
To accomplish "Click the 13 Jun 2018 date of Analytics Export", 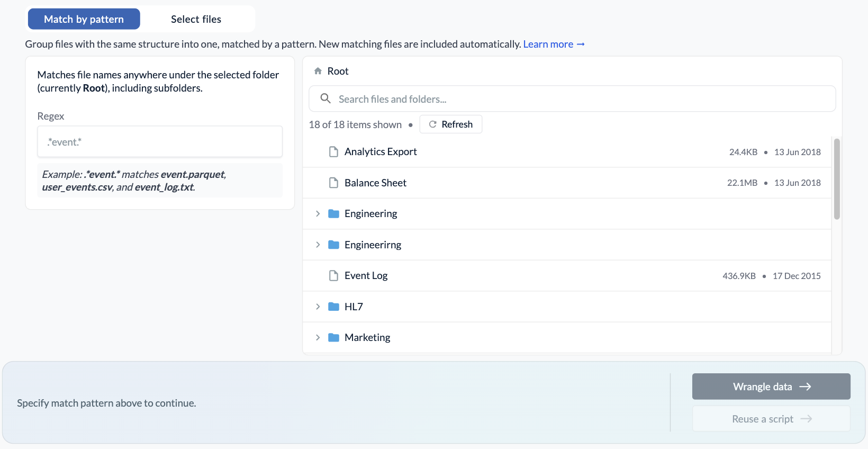I will (797, 152).
